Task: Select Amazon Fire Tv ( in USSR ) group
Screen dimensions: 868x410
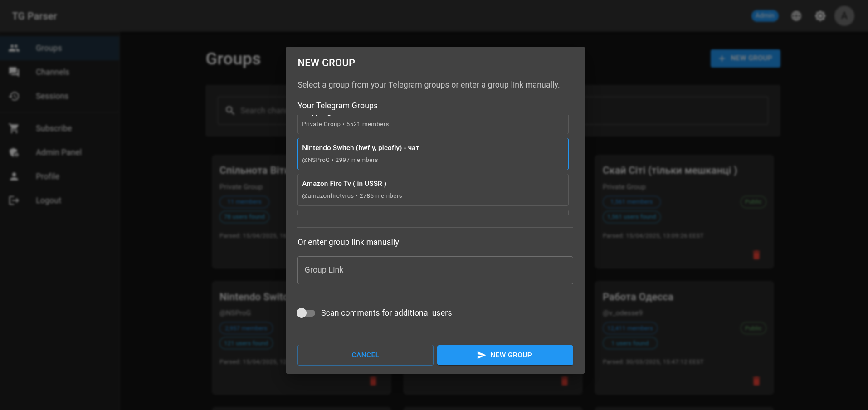Action: [433, 190]
